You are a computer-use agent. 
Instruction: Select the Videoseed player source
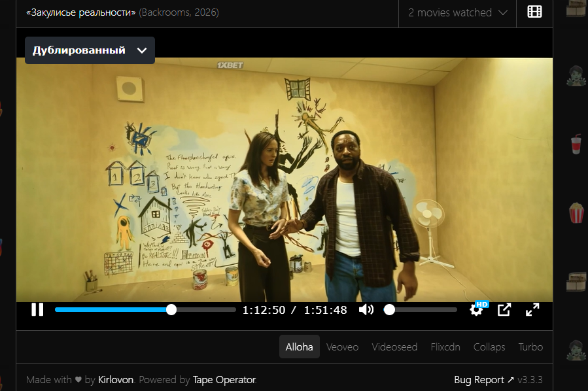(x=394, y=347)
